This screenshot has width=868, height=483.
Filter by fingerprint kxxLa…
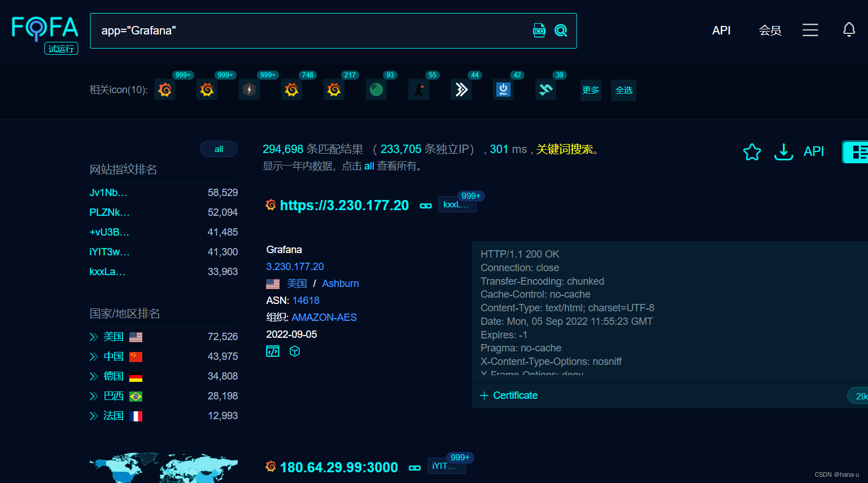[107, 272]
